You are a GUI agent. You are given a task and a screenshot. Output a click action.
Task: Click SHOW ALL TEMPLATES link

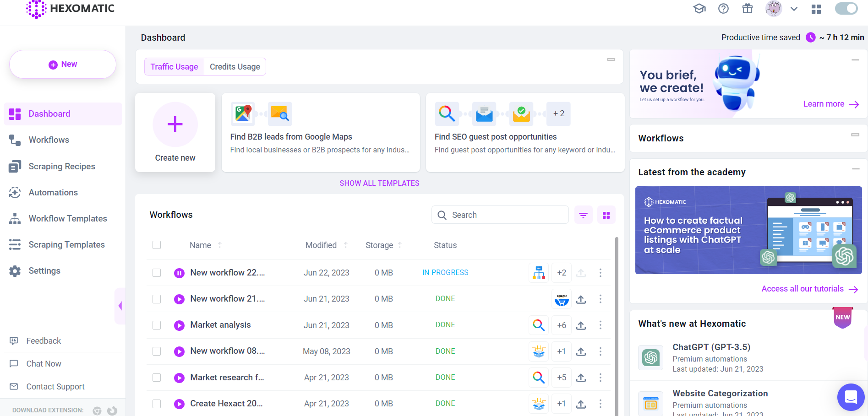pyautogui.click(x=379, y=183)
